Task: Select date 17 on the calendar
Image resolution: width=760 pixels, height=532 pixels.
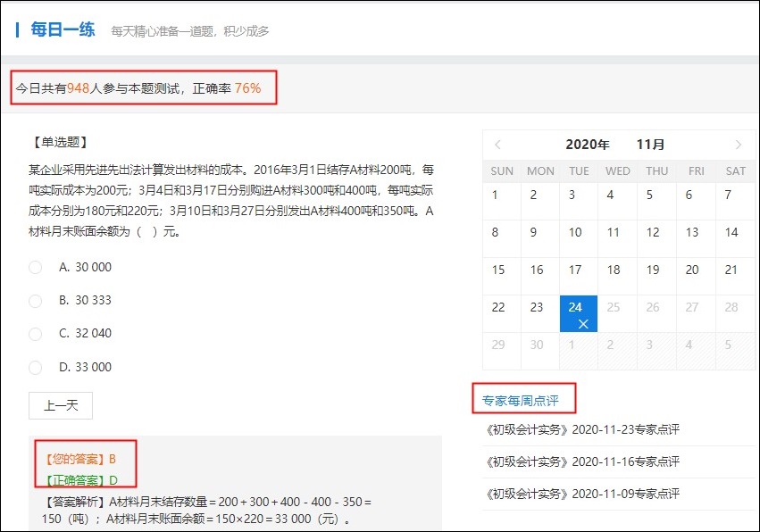Action: coord(579,270)
